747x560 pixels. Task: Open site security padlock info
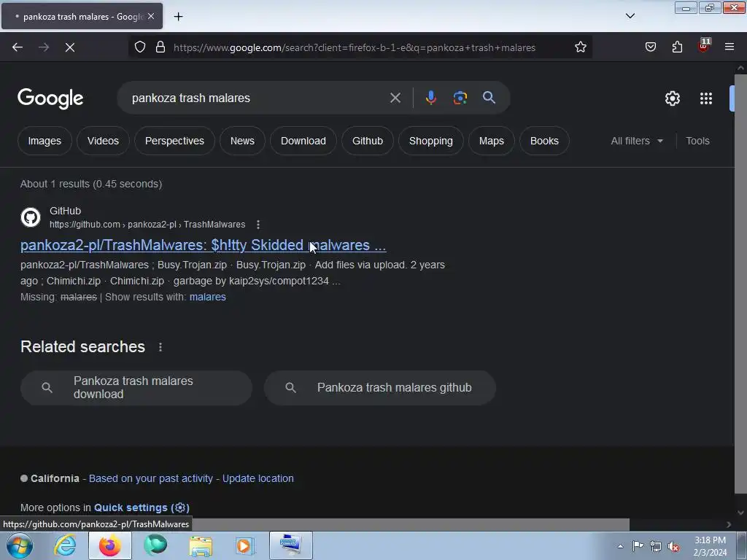click(160, 47)
